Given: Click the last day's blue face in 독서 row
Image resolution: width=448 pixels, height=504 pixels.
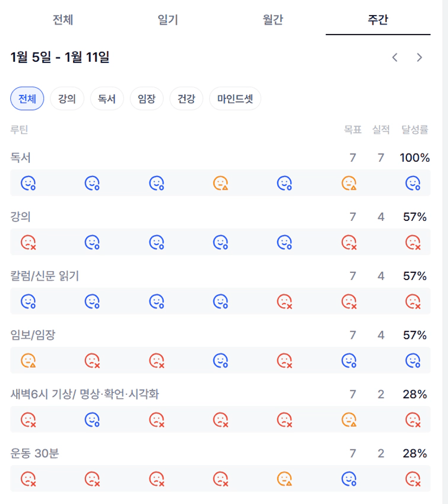Looking at the screenshot, I should pos(413,184).
